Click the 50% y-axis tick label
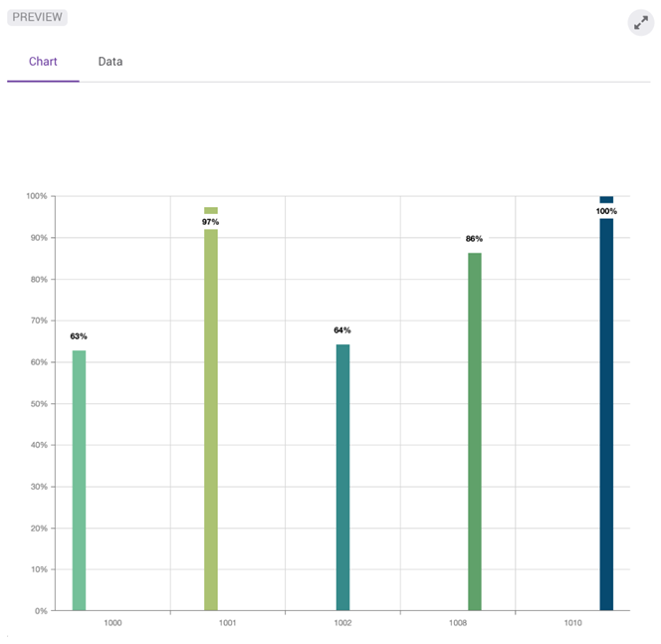 [x=37, y=404]
